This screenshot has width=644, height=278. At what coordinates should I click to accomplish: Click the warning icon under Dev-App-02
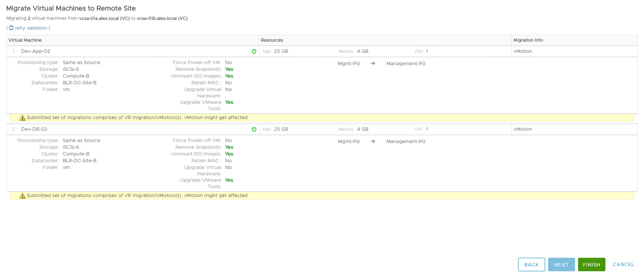tap(22, 118)
